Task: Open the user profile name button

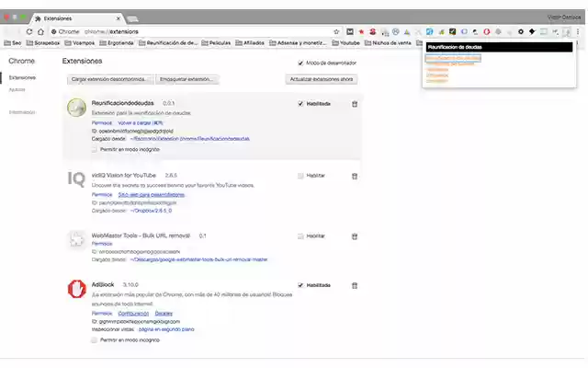Action: click(563, 17)
